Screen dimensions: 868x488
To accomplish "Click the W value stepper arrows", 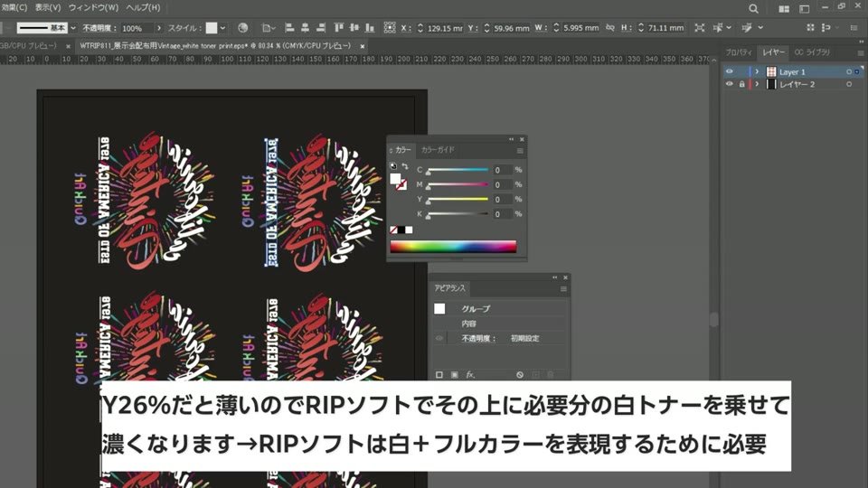I will pos(556,28).
